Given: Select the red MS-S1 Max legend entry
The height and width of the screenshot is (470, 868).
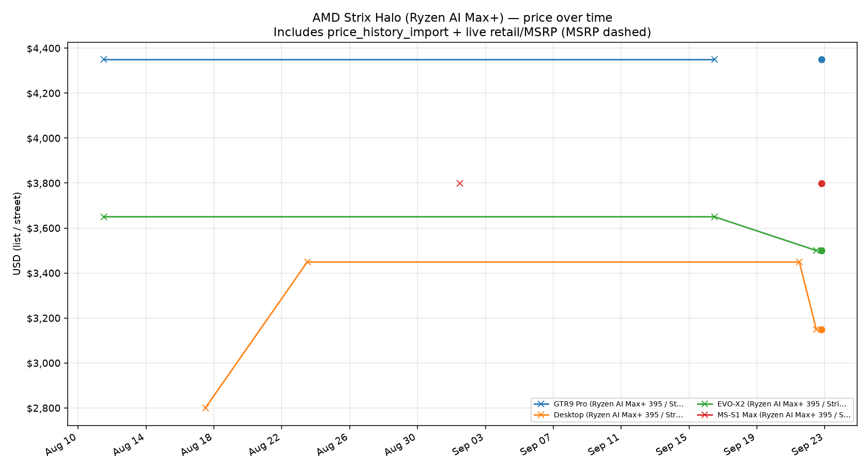Looking at the screenshot, I should click(774, 415).
